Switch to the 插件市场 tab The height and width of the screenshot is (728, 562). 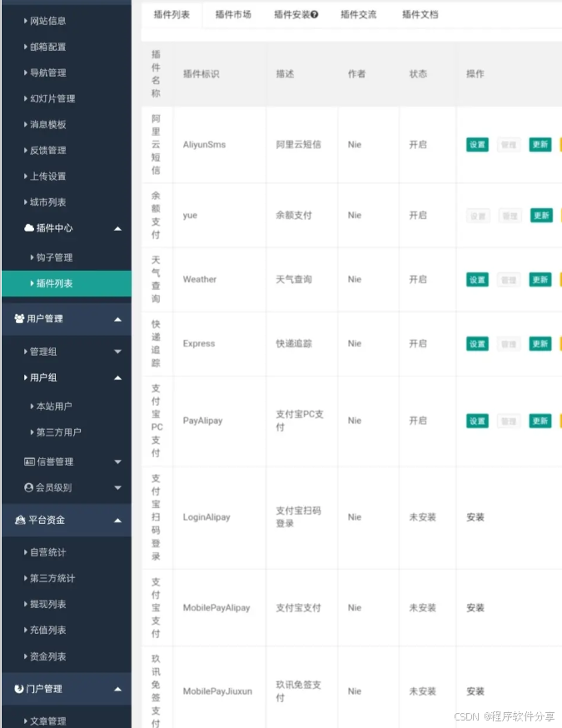(232, 15)
